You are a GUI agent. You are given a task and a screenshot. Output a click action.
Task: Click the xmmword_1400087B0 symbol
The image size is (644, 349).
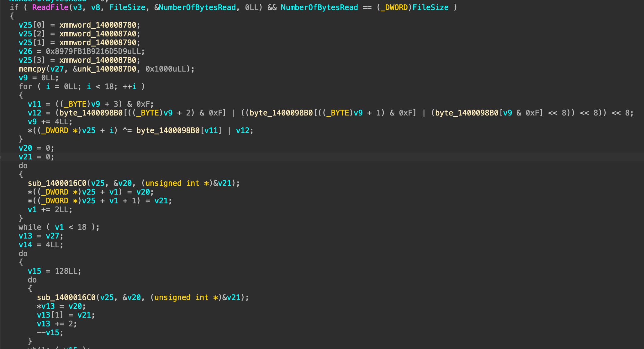98,60
